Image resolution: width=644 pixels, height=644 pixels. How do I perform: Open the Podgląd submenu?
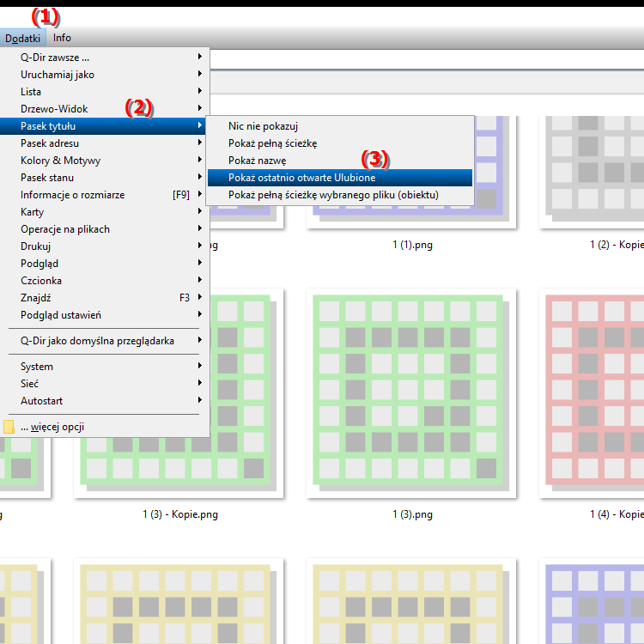tap(105, 264)
